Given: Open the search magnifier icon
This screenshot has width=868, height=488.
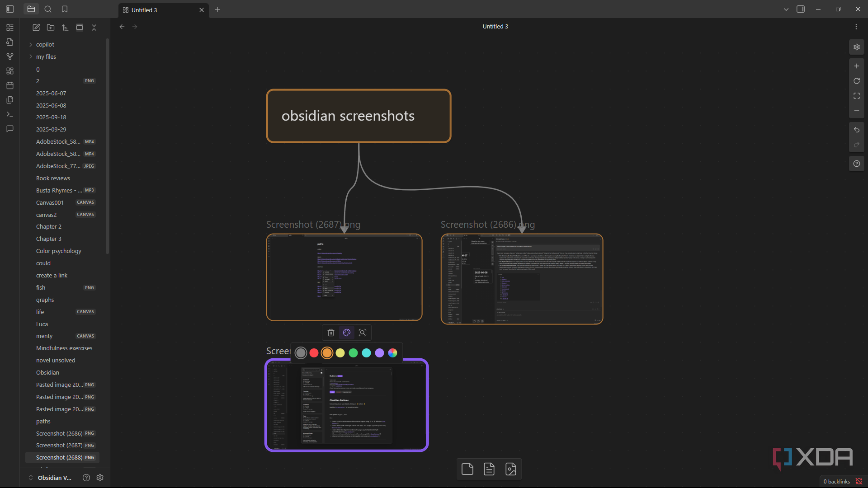Looking at the screenshot, I should point(48,9).
